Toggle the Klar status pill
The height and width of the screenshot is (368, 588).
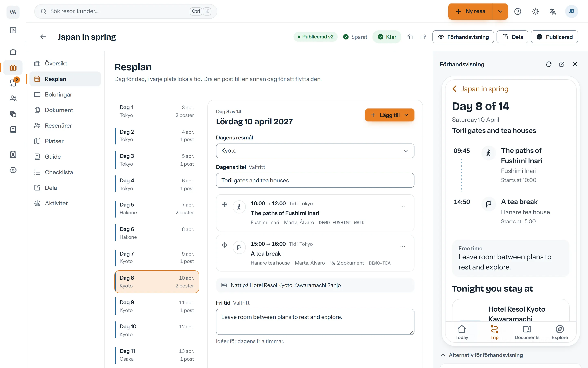[387, 37]
